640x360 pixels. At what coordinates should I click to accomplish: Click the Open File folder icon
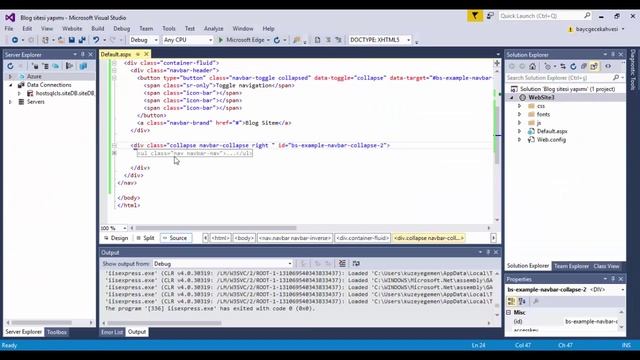(61, 40)
